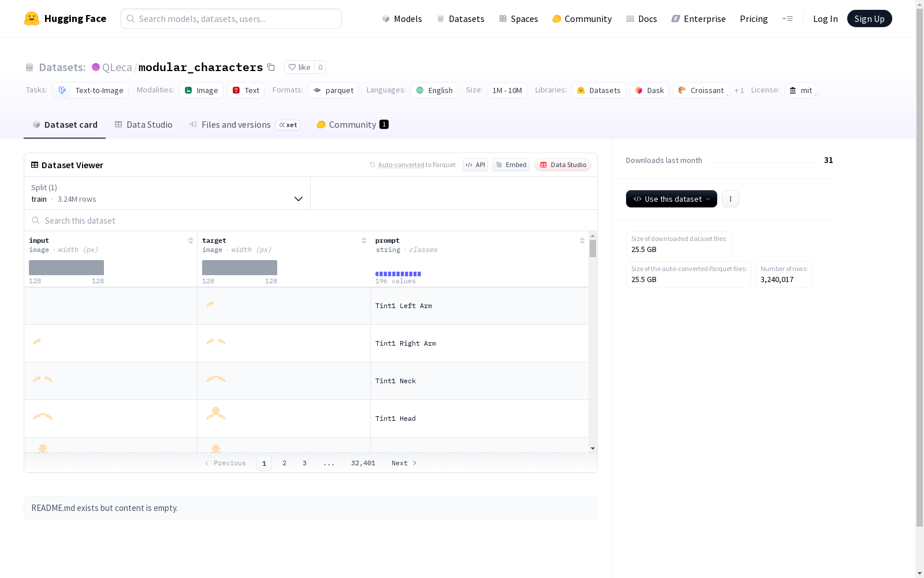The width and height of the screenshot is (924, 578).
Task: Select the parquet format tag
Action: click(333, 90)
